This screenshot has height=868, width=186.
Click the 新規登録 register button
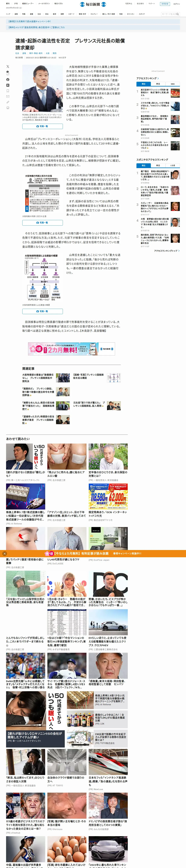click(x=165, y=4)
